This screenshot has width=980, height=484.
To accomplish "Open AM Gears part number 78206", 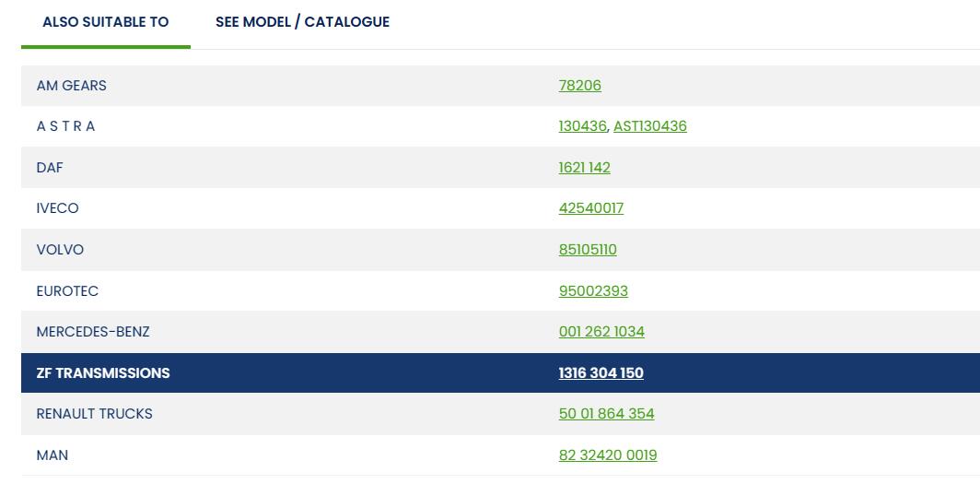I will coord(580,85).
